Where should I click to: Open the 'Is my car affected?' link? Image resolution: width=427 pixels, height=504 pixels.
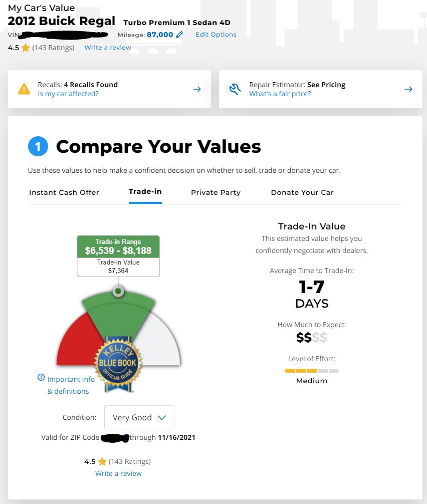68,94
